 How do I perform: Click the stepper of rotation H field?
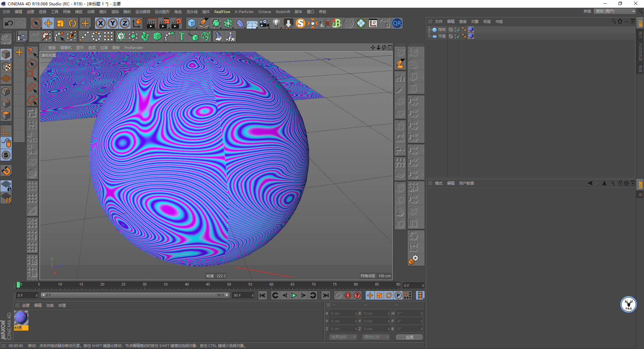(422, 313)
